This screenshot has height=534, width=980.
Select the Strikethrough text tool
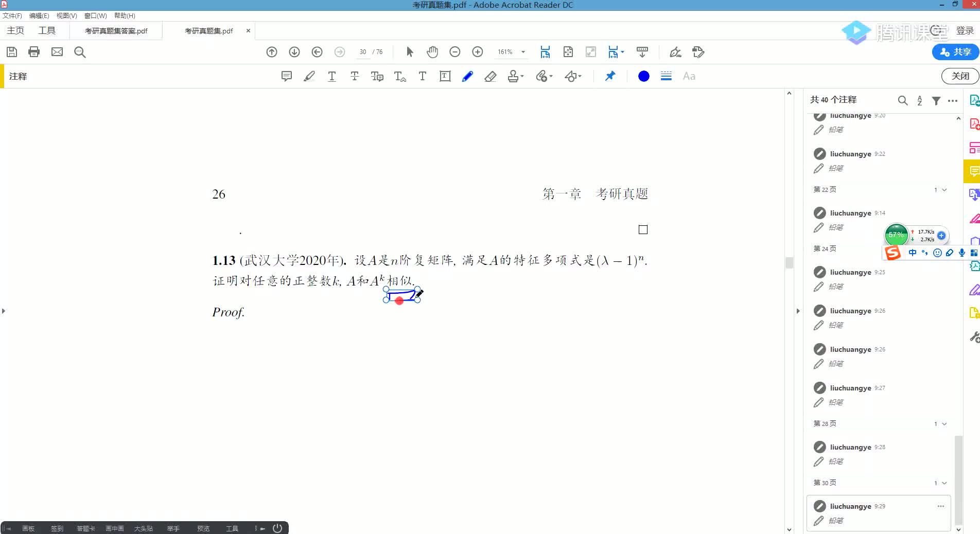tap(355, 76)
